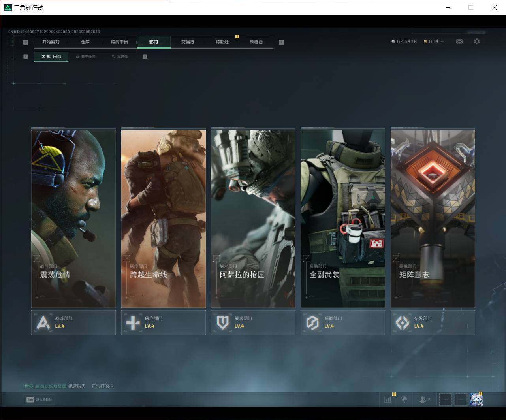The height and width of the screenshot is (420, 506).
Task: Open the 跨越生命线 medical department card
Action: point(164,218)
